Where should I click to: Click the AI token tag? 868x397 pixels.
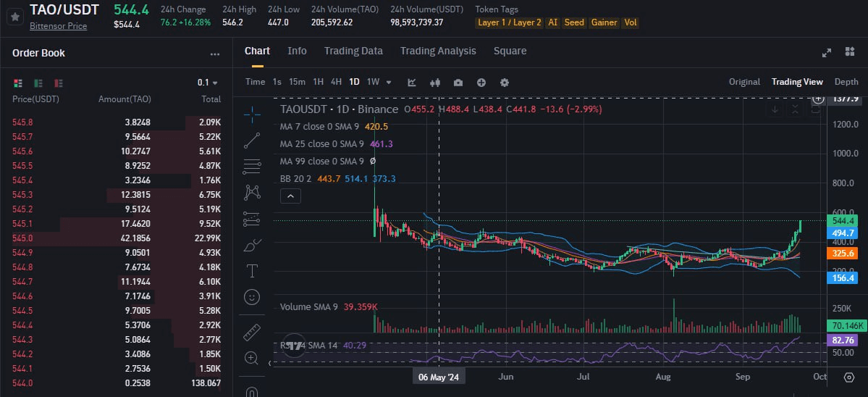[x=552, y=22]
